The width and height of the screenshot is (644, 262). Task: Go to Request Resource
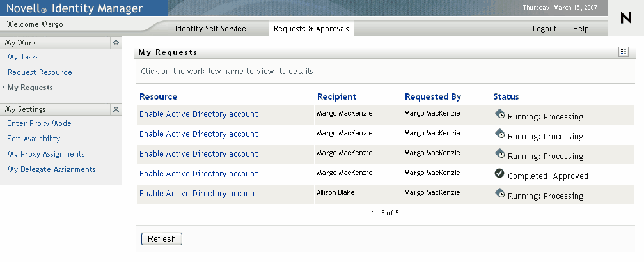(40, 72)
